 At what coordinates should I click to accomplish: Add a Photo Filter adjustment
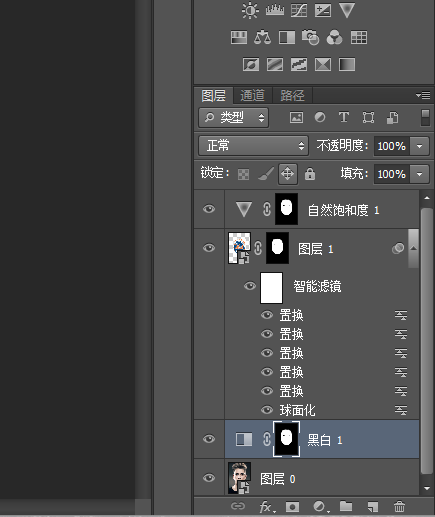click(x=310, y=37)
